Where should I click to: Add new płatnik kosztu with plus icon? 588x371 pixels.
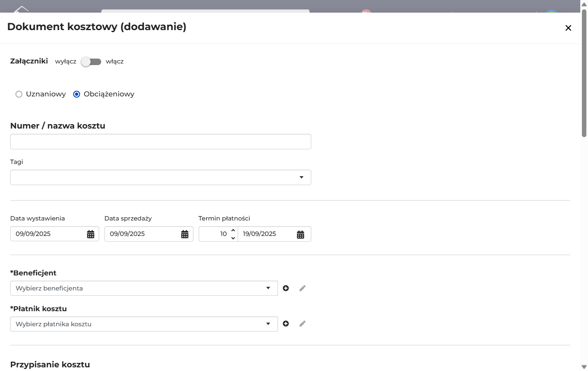(x=286, y=323)
